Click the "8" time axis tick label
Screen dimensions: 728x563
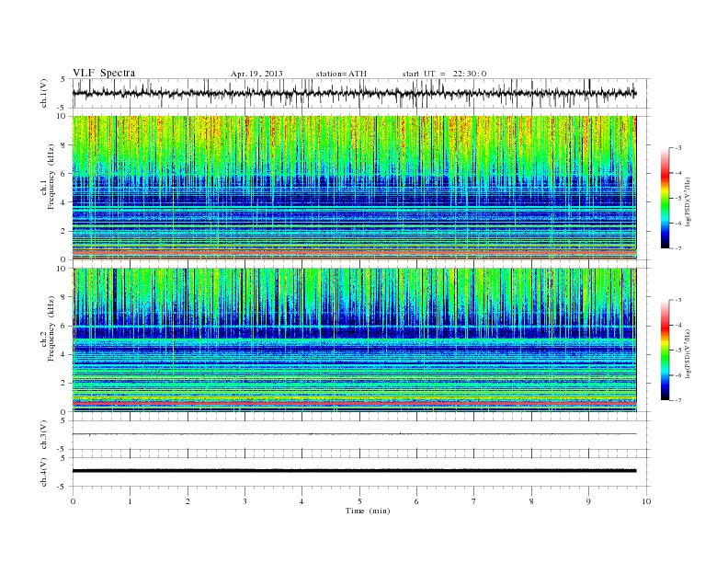pos(531,501)
